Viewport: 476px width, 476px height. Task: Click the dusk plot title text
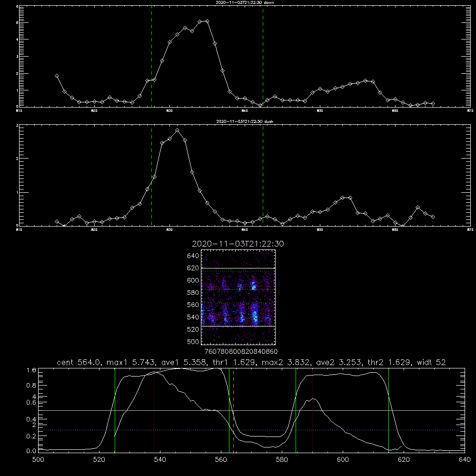(x=245, y=121)
